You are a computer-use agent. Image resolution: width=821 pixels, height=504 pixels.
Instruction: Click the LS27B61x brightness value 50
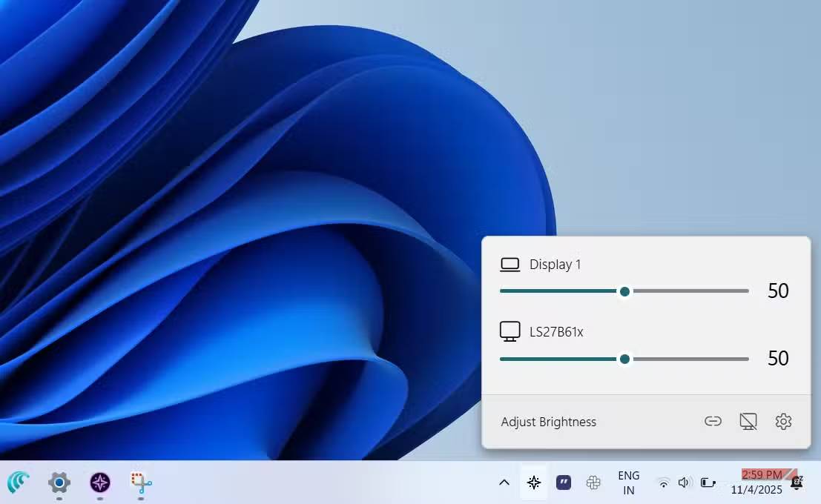(x=778, y=358)
